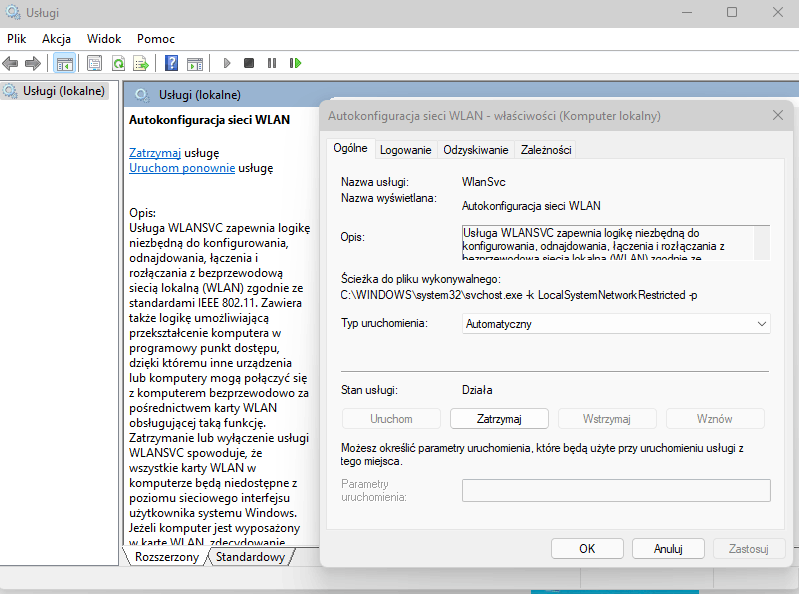Close the WLAN properties dialog

[778, 115]
